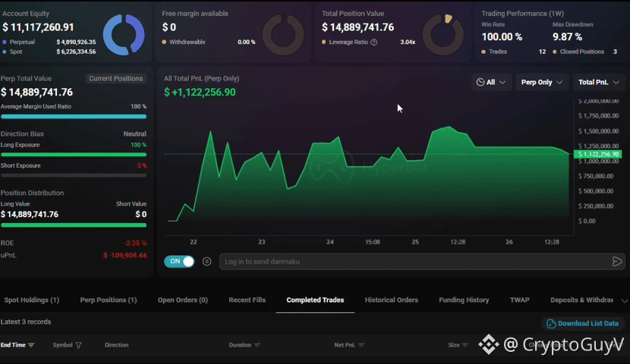Open the All time range dropdown

tap(491, 82)
